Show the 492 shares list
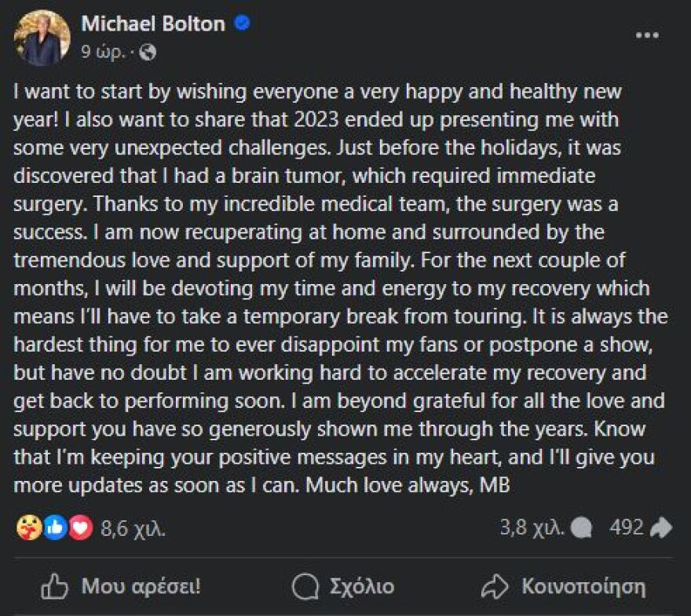Image resolution: width=691 pixels, height=616 pixels. (626, 527)
